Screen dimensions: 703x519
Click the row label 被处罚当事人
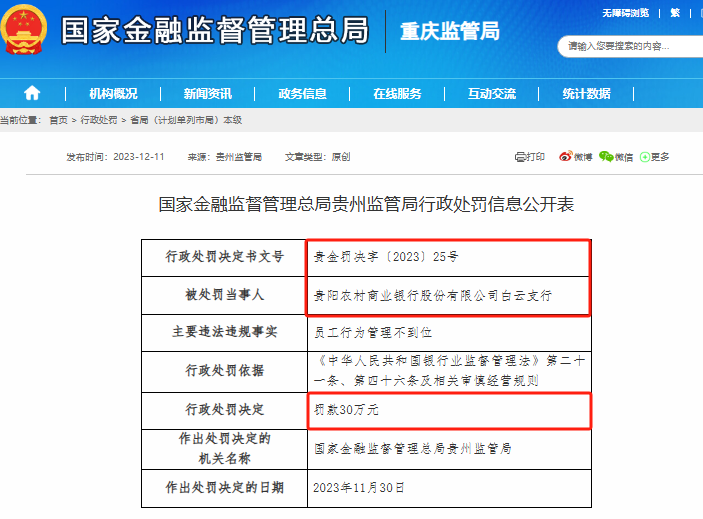coord(225,294)
